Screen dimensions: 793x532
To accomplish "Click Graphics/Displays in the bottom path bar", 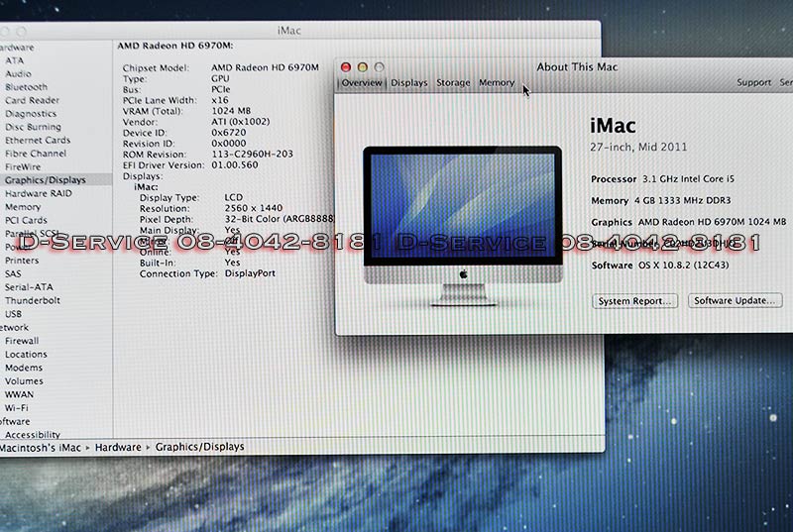I will pos(200,447).
